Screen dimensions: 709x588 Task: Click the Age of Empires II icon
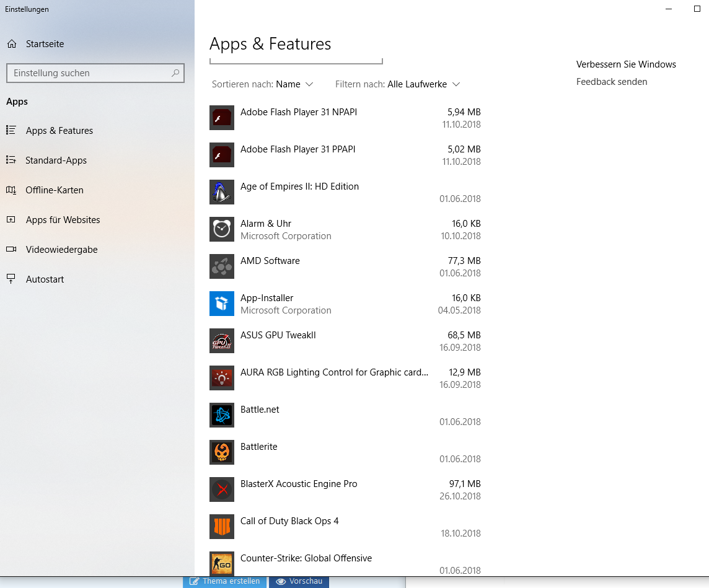click(222, 191)
